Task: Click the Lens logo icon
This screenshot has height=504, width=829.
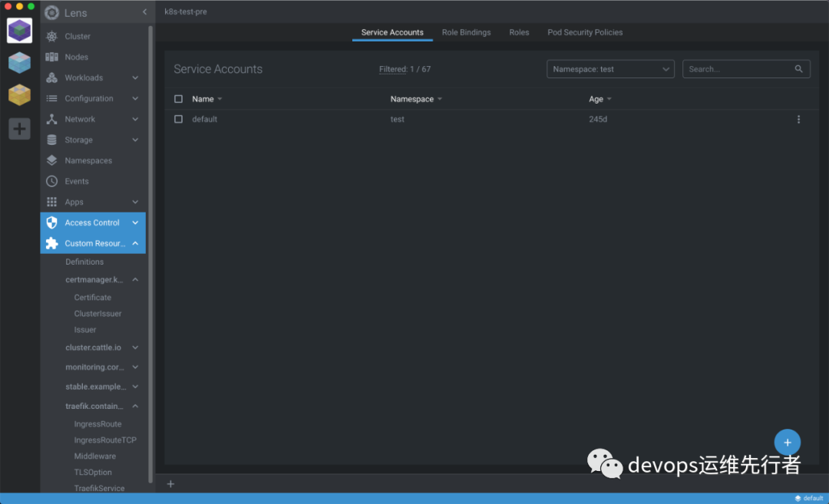Action: coord(52,13)
